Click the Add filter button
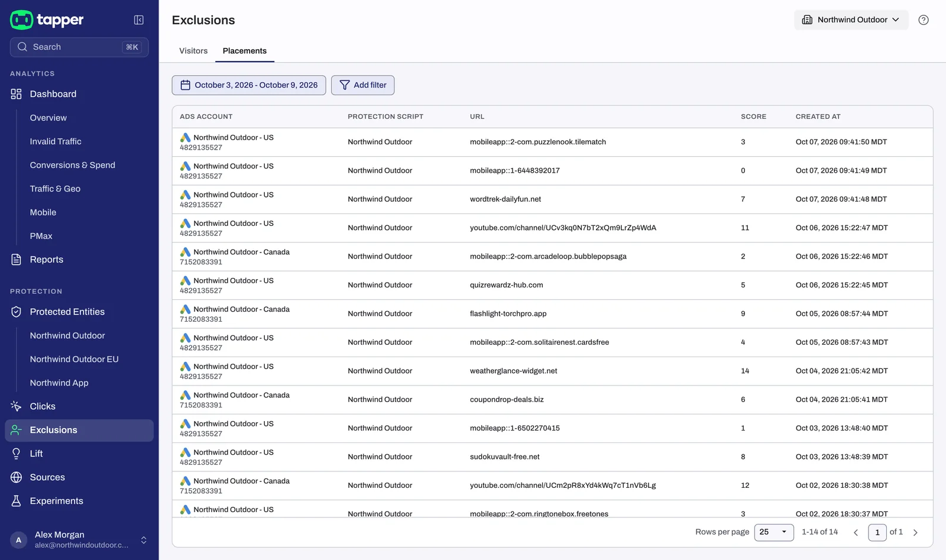Viewport: 946px width, 560px height. tap(363, 85)
